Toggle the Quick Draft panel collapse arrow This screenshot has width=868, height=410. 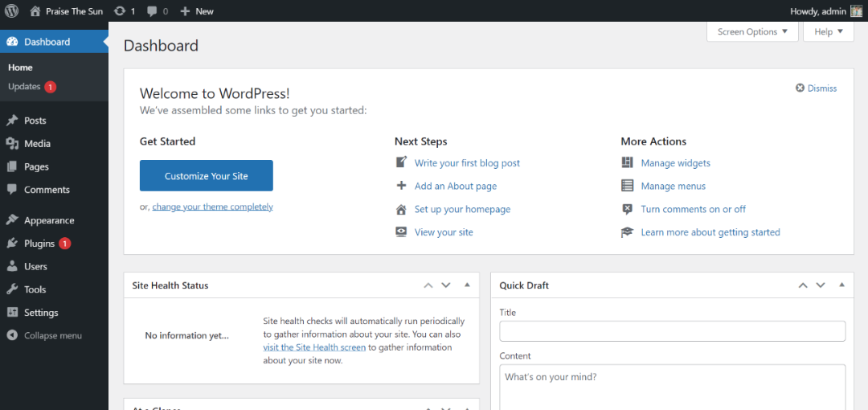[841, 285]
